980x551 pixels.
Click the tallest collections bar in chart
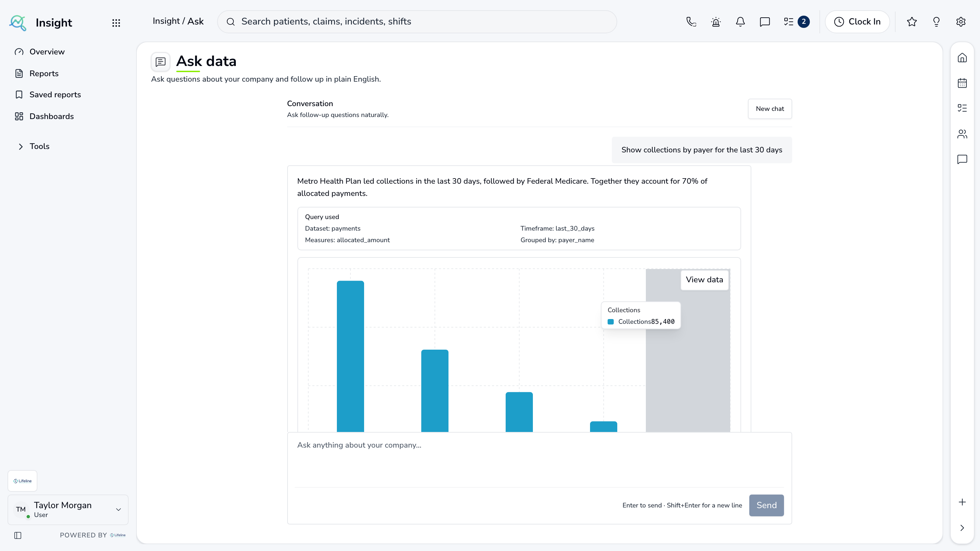tap(350, 356)
